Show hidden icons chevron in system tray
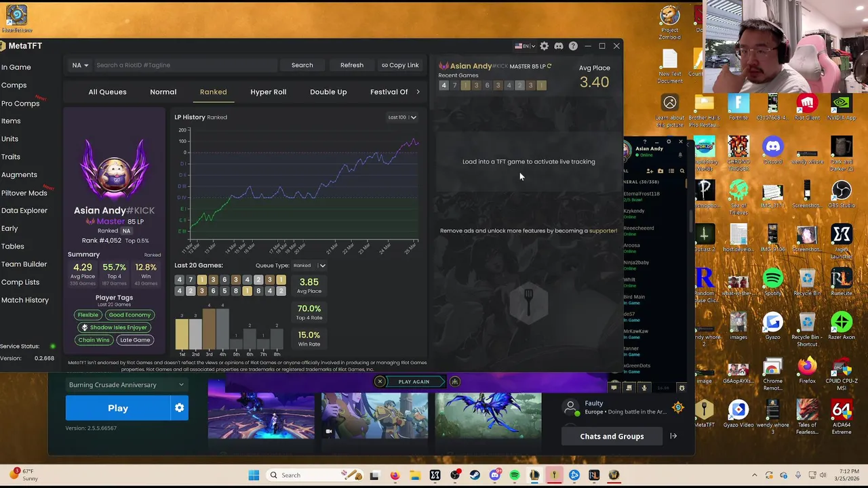The height and width of the screenshot is (488, 868). pyautogui.click(x=755, y=475)
